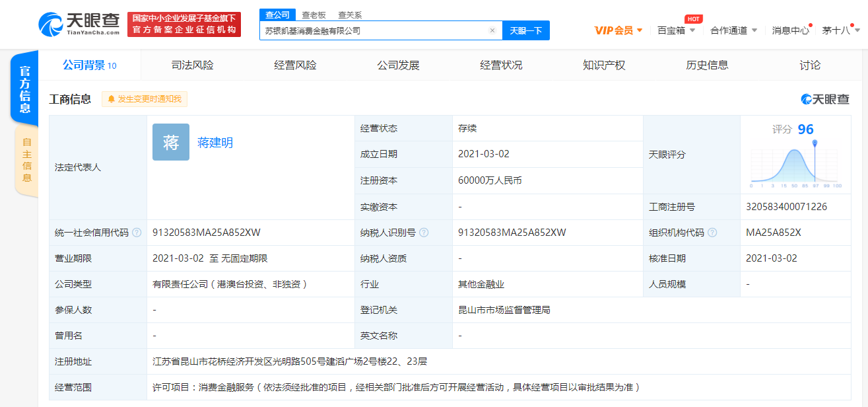Expand the VIP会员 dropdown
The height and width of the screenshot is (407, 868).
618,30
